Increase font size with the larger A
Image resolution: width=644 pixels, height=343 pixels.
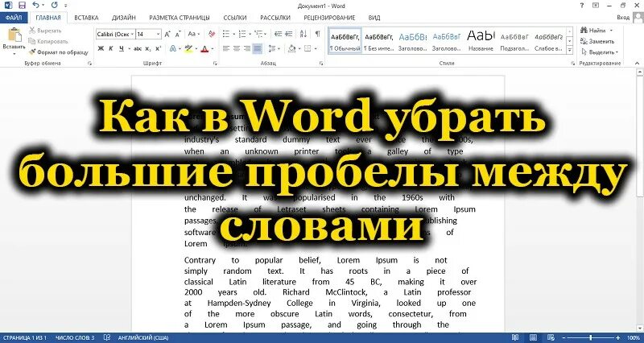pyautogui.click(x=167, y=34)
